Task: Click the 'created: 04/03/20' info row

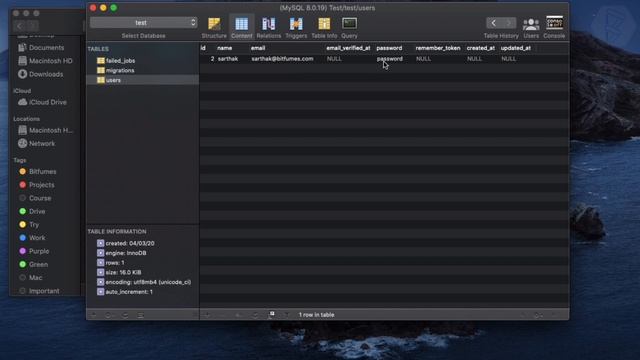Action: 126,243
